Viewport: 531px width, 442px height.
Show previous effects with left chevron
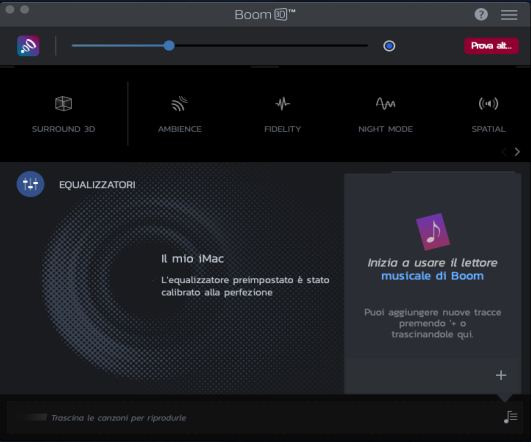[504, 151]
